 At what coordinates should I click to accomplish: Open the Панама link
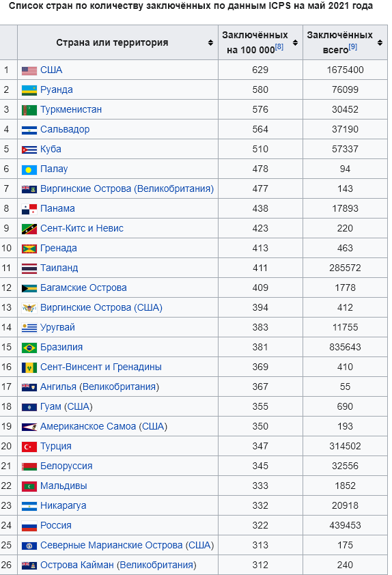click(57, 209)
